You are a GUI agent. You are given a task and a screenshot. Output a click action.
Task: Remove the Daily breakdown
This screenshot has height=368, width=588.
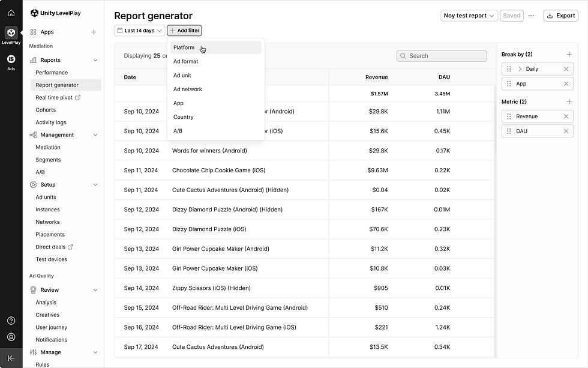coord(566,69)
